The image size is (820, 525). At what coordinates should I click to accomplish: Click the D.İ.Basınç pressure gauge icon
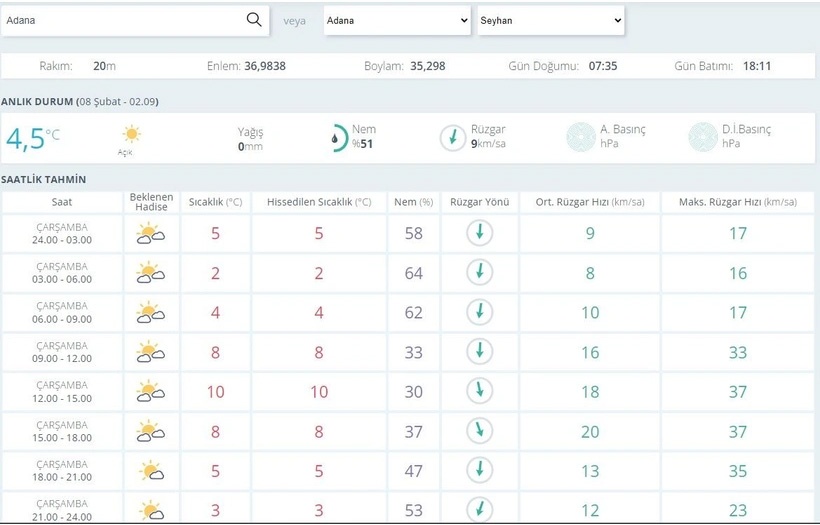pyautogui.click(x=703, y=138)
